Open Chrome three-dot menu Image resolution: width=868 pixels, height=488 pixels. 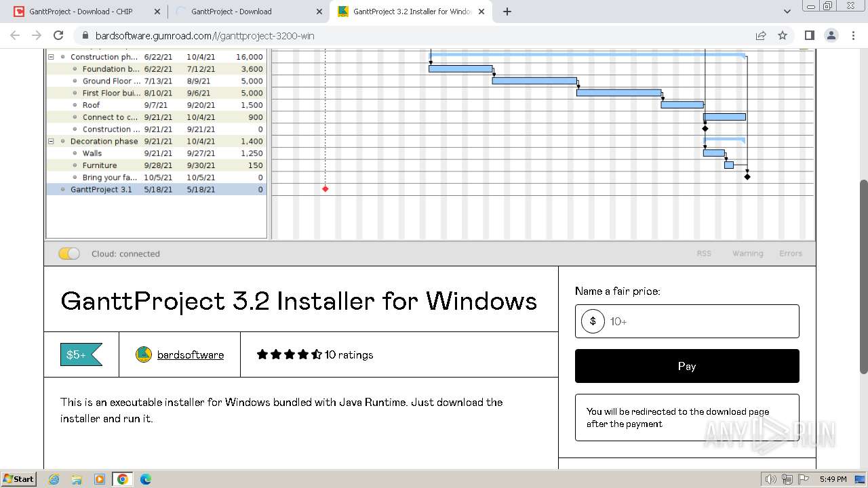click(x=852, y=35)
